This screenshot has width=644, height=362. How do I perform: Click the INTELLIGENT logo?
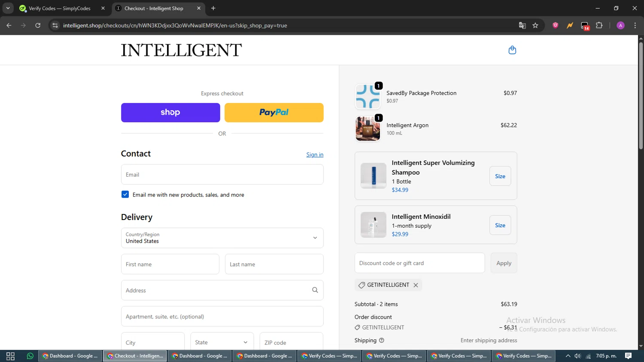pos(181,50)
